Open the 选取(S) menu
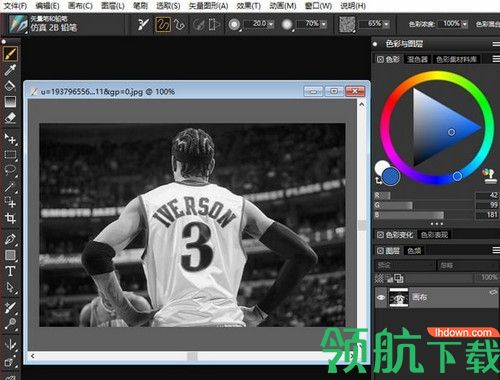 coord(168,6)
